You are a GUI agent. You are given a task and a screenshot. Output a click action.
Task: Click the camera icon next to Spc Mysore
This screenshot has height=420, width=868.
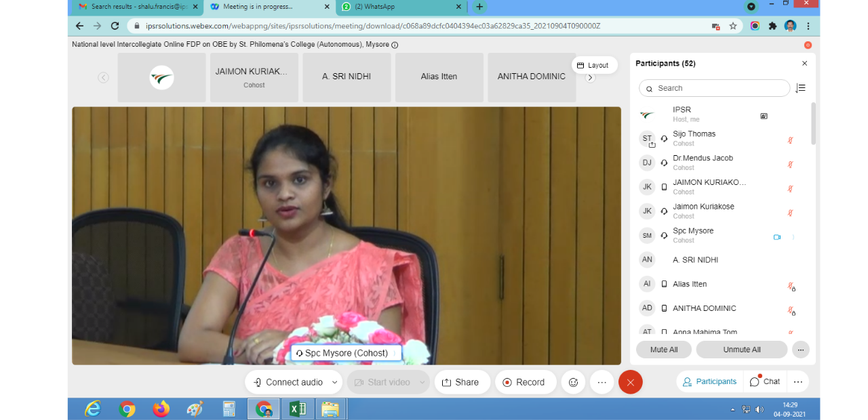pos(777,237)
